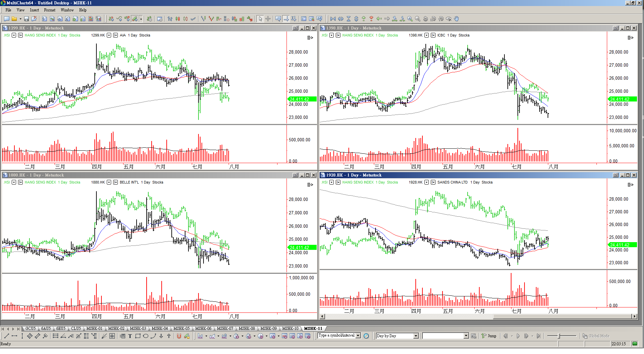The image size is (644, 354).
Task: Choose the crosshair pointer tool
Action: tap(268, 19)
